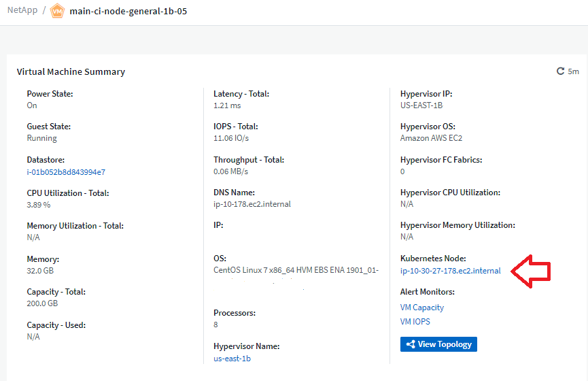Click the Latency - Total 1.21 ms value
Screen dimensions: 588x381
(x=227, y=105)
